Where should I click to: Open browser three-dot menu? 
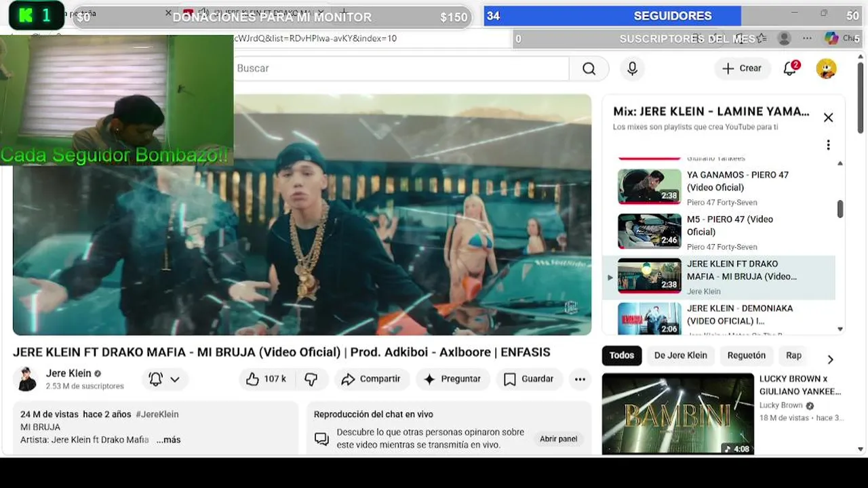807,39
